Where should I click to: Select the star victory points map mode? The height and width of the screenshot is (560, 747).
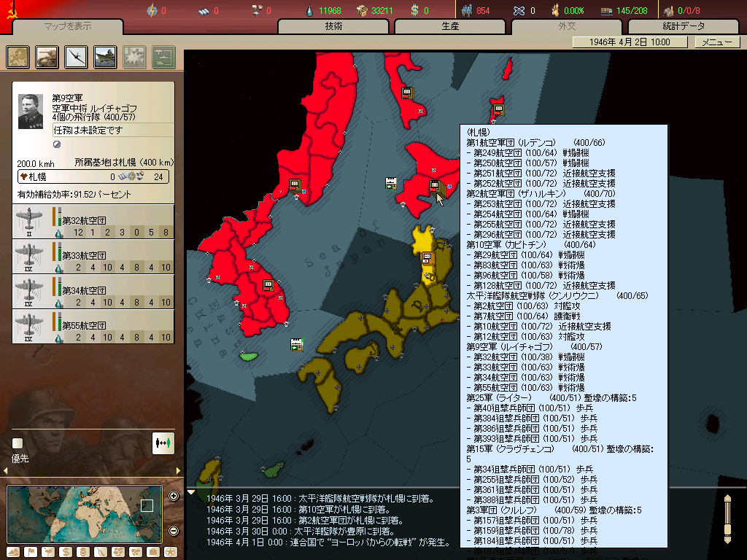171,552
